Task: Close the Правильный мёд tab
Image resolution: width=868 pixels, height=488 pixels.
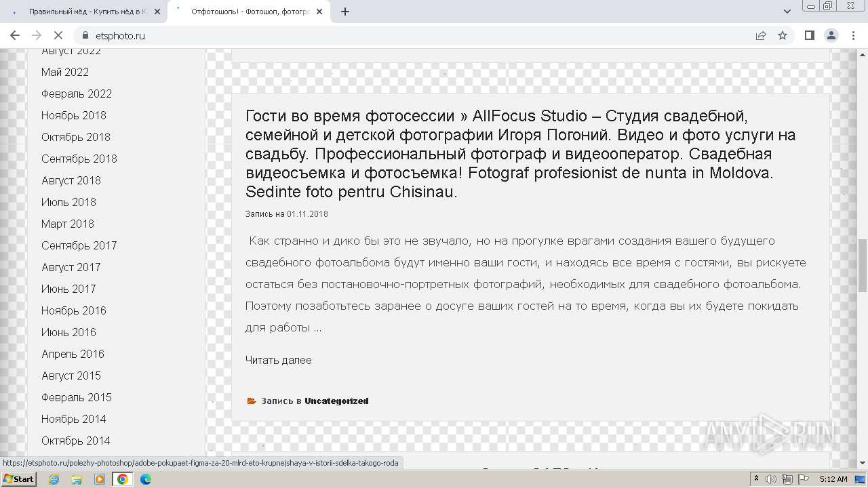Action: pyautogui.click(x=157, y=12)
